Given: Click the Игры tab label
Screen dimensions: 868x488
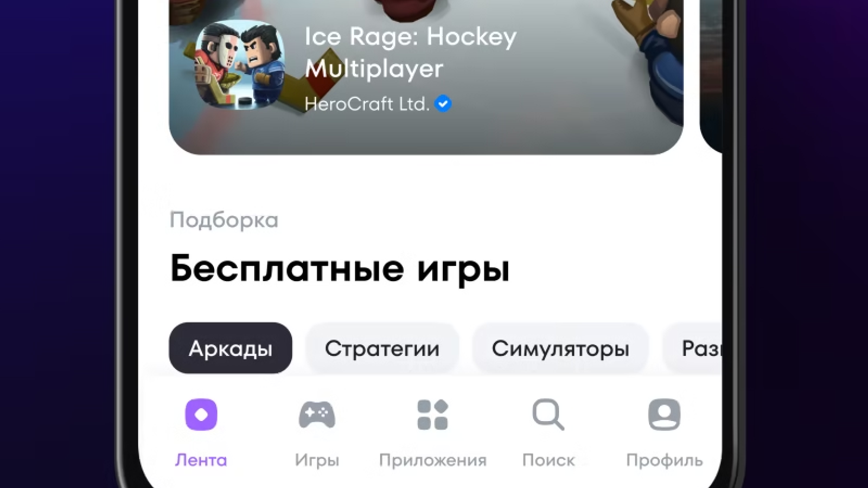Looking at the screenshot, I should [x=317, y=460].
